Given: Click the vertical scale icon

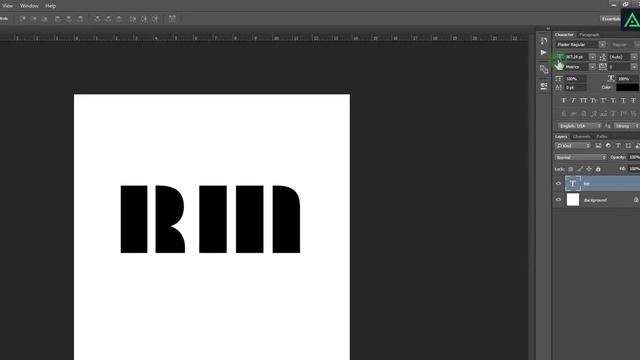Looking at the screenshot, I should (559, 78).
